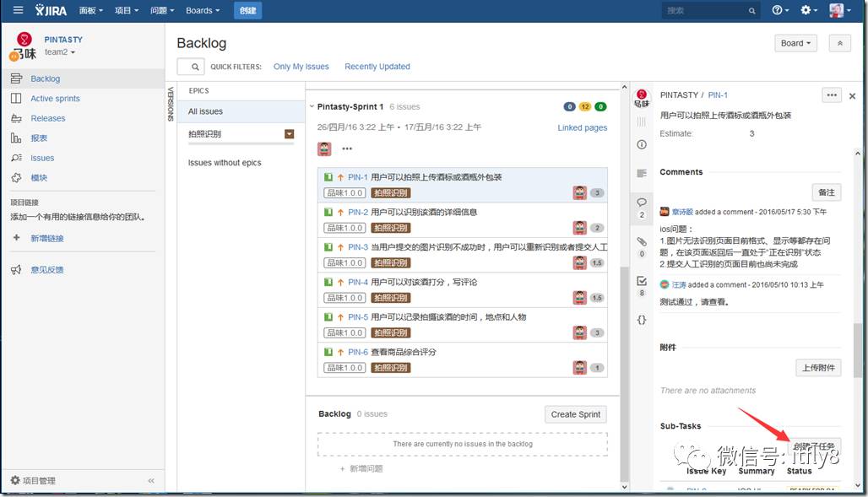Click the Backlog icon in the sidebar

(16, 78)
